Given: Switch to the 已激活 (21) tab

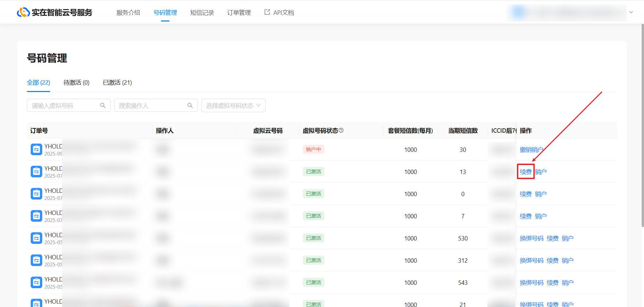Looking at the screenshot, I should tap(117, 83).
